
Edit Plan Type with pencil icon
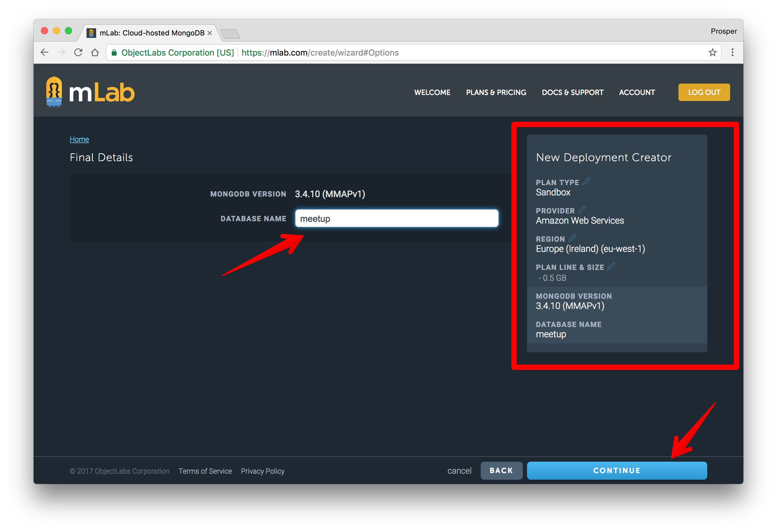coord(586,182)
